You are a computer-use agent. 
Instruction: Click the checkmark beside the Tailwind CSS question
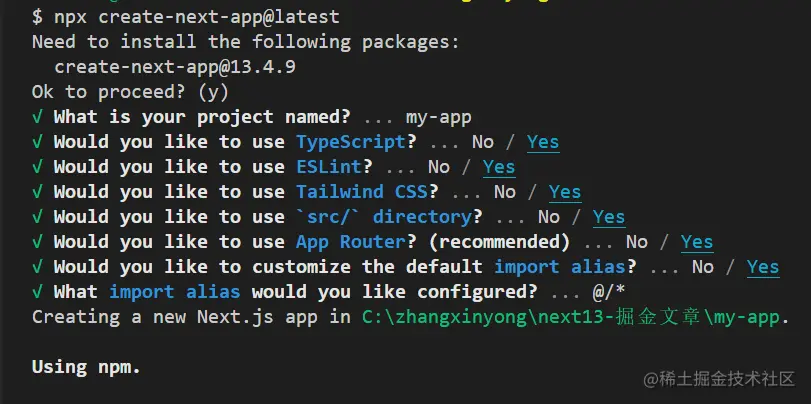(x=37, y=192)
